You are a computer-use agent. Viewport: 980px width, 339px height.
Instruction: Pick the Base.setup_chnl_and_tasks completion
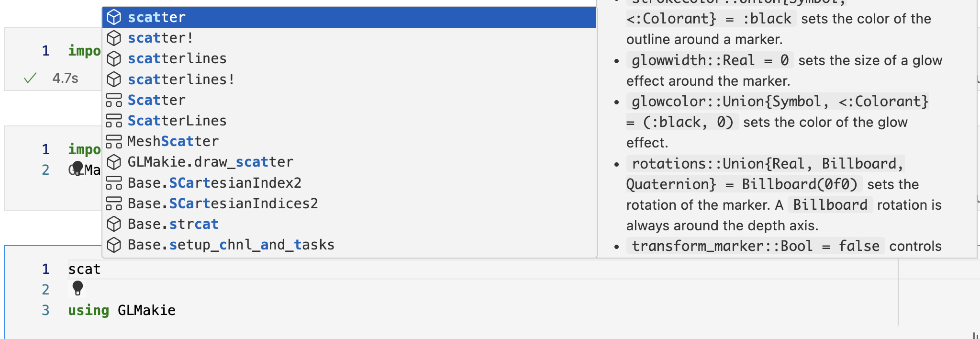(x=231, y=244)
